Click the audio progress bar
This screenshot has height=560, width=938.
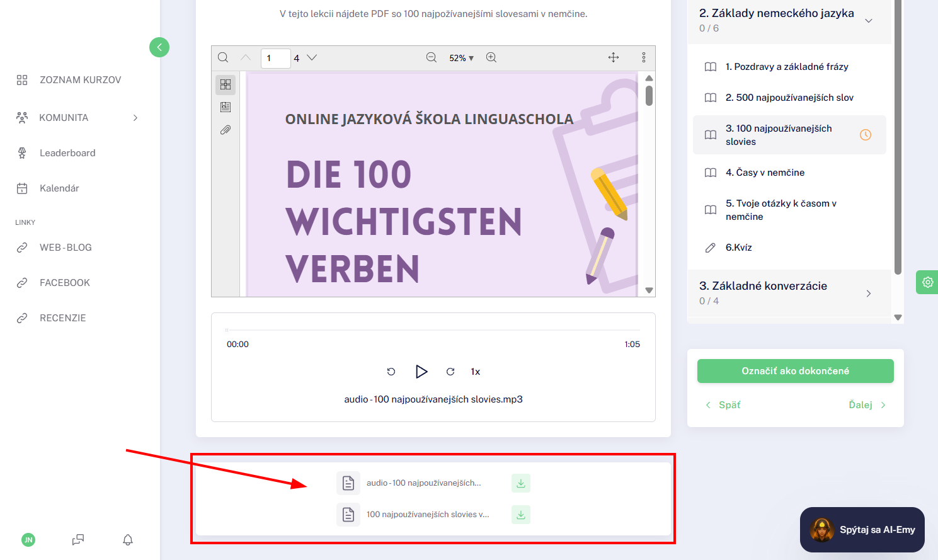[x=433, y=330]
